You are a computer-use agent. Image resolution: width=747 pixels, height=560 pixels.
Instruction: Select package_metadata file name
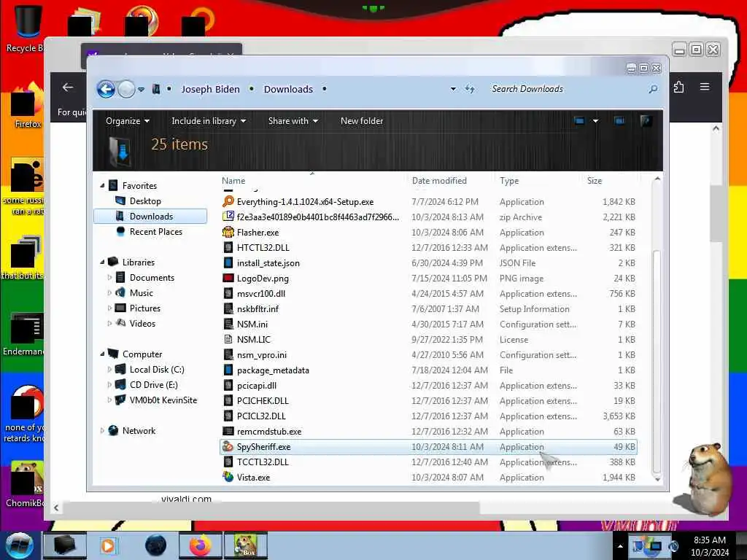[x=273, y=370]
